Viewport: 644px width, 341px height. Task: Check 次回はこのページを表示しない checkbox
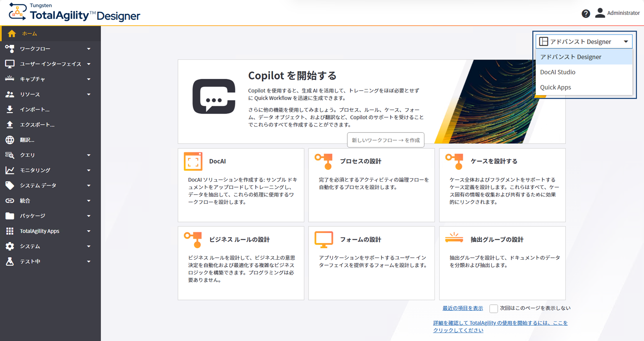493,309
